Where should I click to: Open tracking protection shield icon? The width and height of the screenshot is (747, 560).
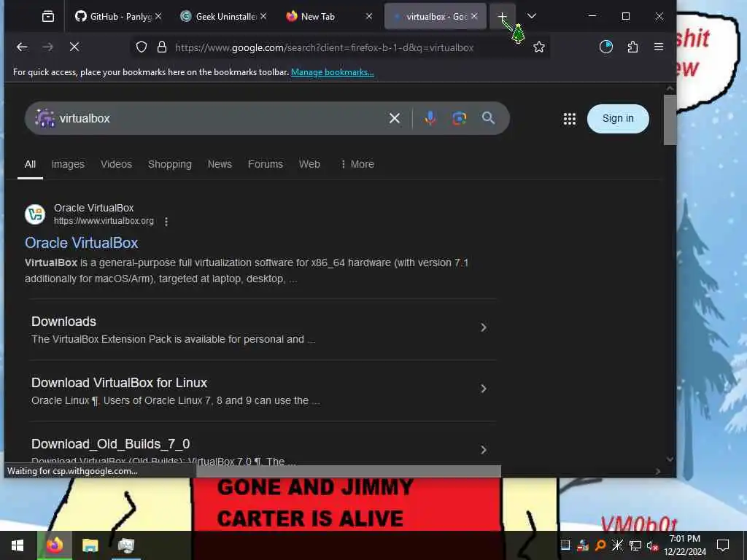pyautogui.click(x=142, y=47)
